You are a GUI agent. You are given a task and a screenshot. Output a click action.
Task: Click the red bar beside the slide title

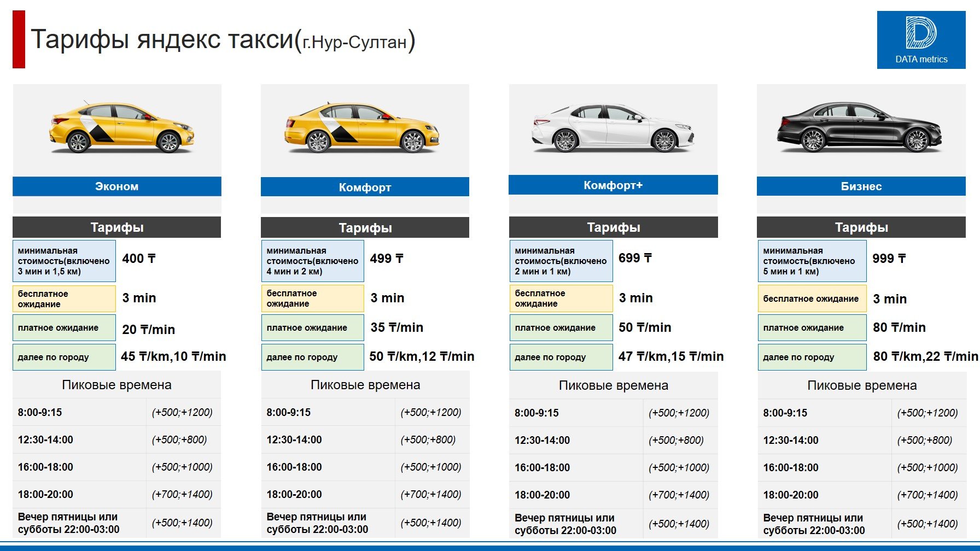pyautogui.click(x=19, y=39)
